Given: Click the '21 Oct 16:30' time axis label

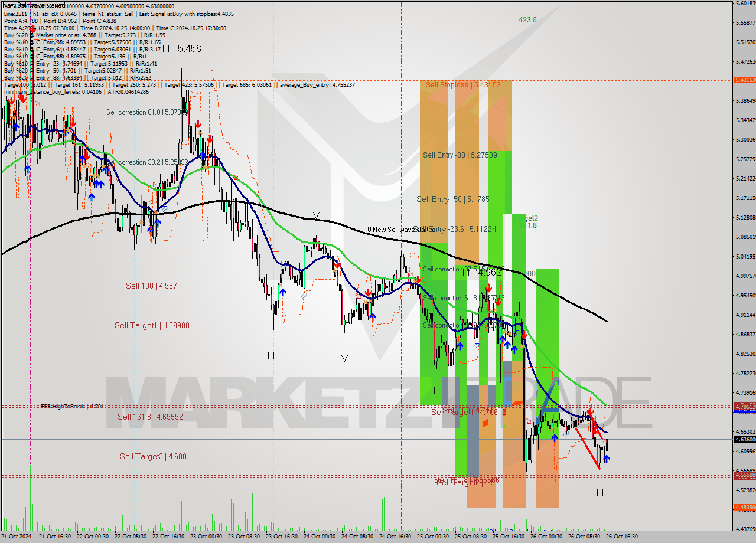Looking at the screenshot, I should [55, 537].
